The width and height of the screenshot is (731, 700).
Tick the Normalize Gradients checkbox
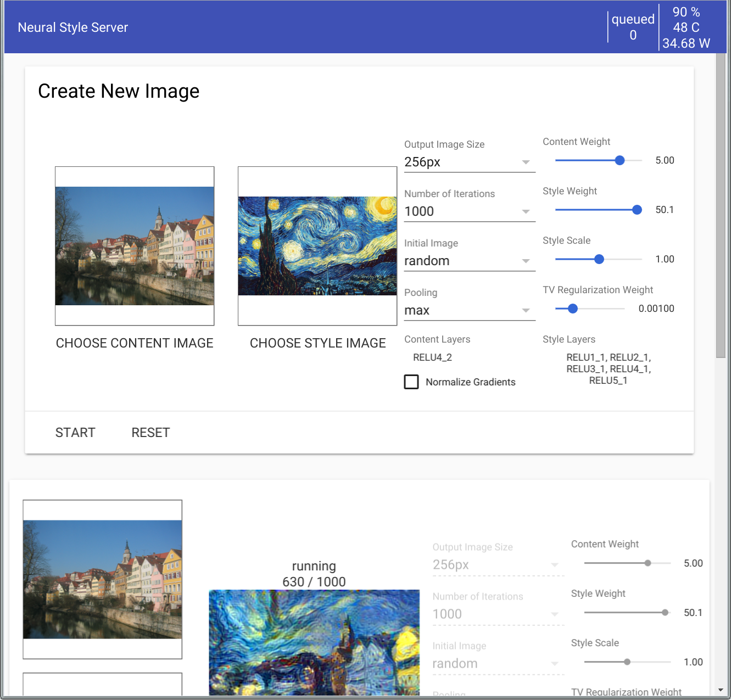[411, 382]
